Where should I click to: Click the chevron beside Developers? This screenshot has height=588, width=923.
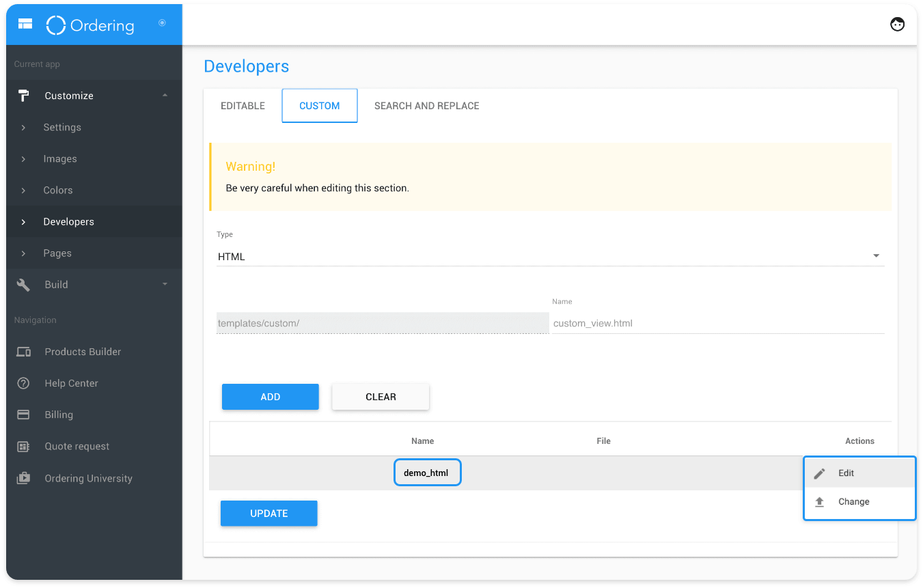click(23, 222)
